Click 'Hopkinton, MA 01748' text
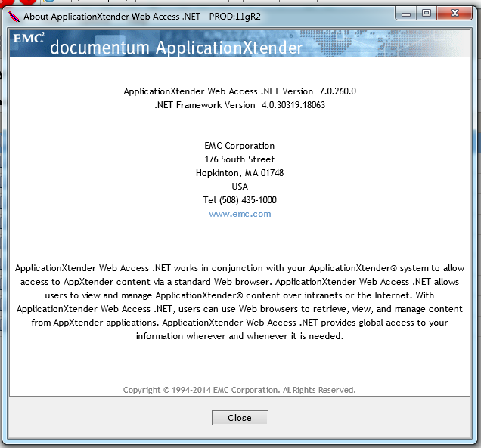Viewport: 481px width, 448px height. click(240, 173)
